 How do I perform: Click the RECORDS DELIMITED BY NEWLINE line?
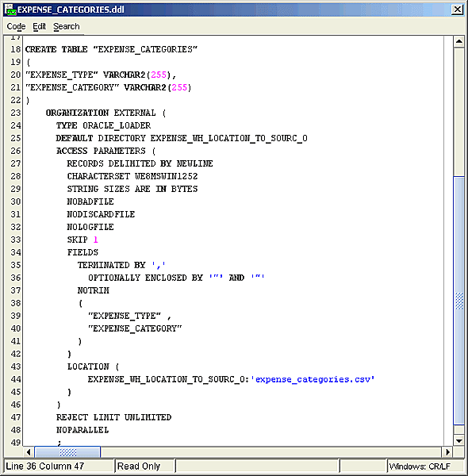click(140, 163)
